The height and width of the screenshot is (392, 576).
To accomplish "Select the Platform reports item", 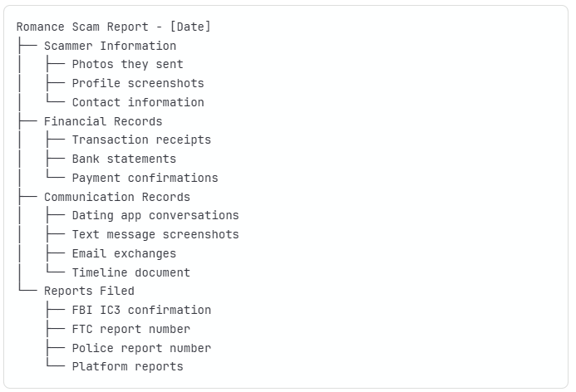I will [x=127, y=366].
